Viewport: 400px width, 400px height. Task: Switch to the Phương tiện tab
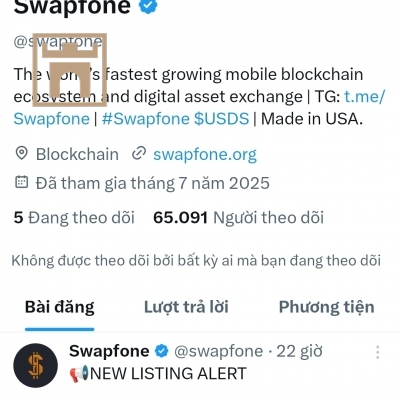326,307
